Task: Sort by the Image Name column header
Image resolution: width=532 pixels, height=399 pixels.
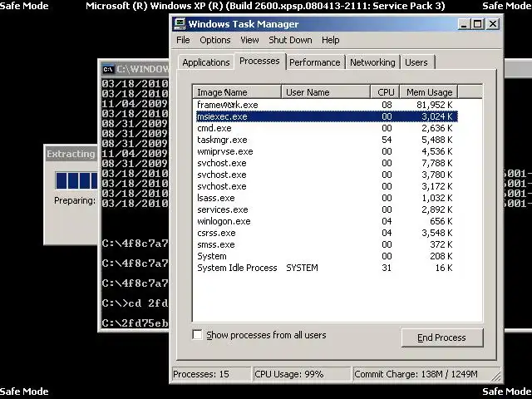Action: [237, 92]
